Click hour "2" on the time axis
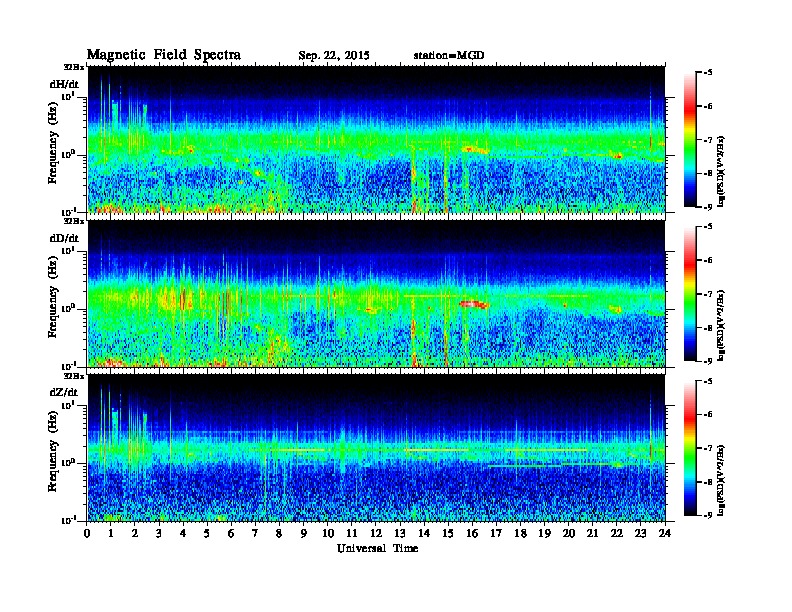The image size is (792, 612). click(x=135, y=533)
